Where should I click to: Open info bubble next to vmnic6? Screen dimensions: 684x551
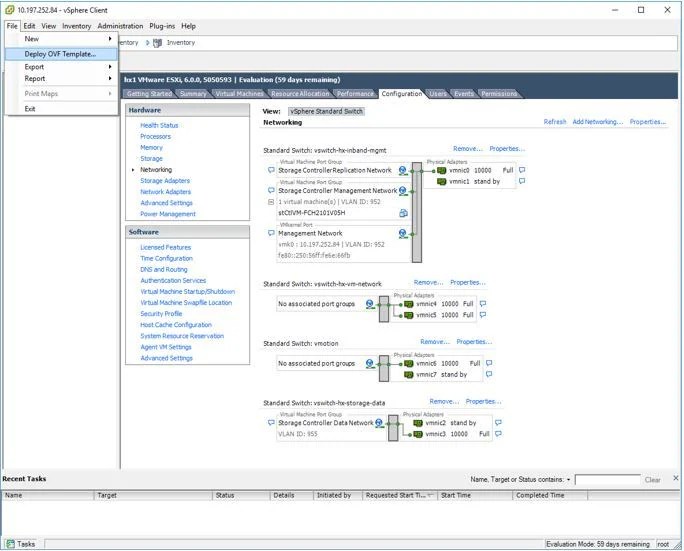pos(489,363)
